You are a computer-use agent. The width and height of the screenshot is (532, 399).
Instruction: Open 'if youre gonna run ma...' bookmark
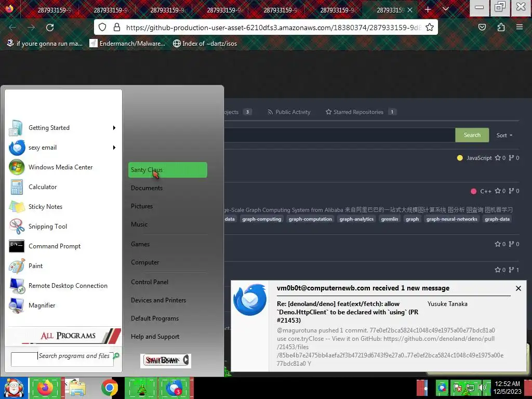click(45, 44)
